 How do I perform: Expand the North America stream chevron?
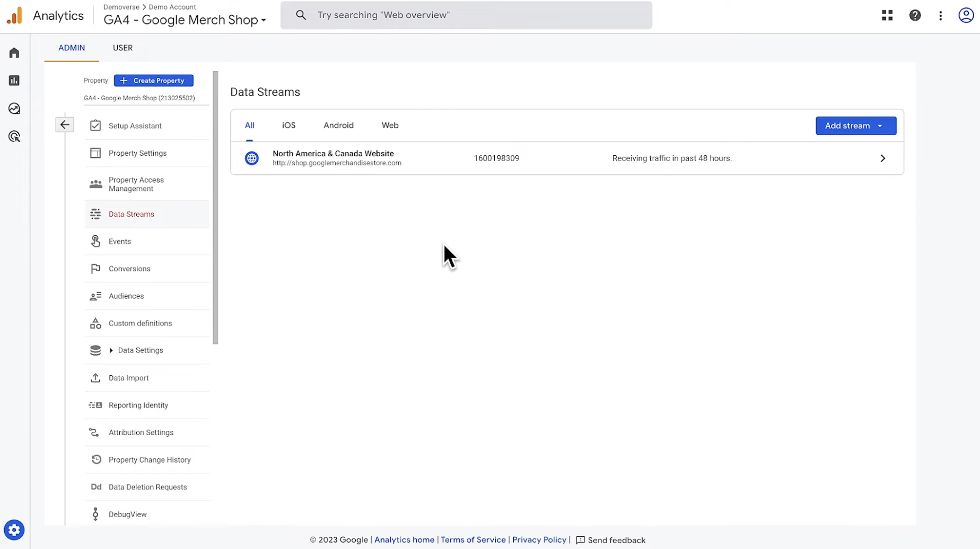tap(883, 158)
